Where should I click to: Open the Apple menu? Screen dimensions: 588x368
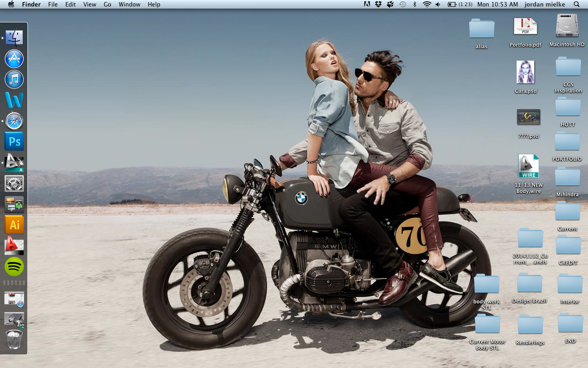(11, 4)
